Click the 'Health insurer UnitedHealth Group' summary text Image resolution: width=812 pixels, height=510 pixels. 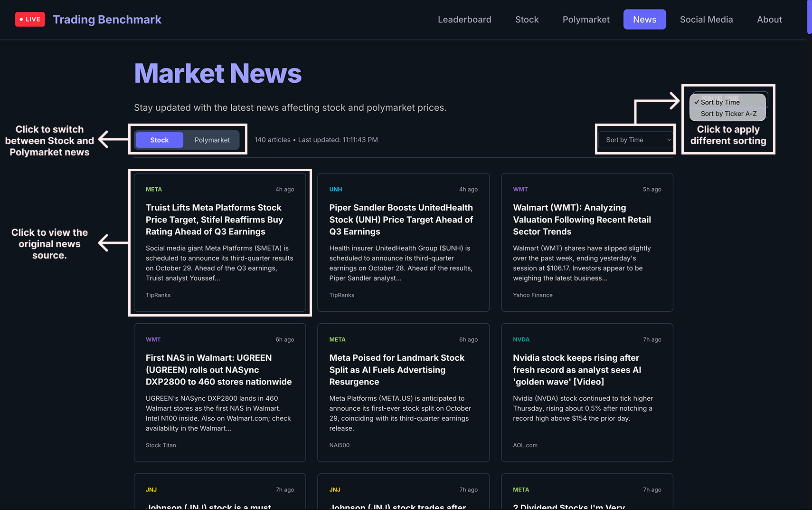tap(401, 263)
